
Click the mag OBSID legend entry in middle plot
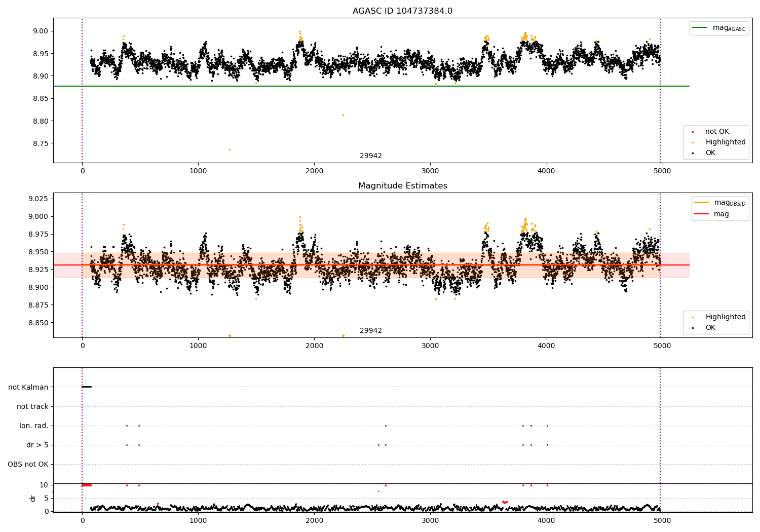pos(719,203)
